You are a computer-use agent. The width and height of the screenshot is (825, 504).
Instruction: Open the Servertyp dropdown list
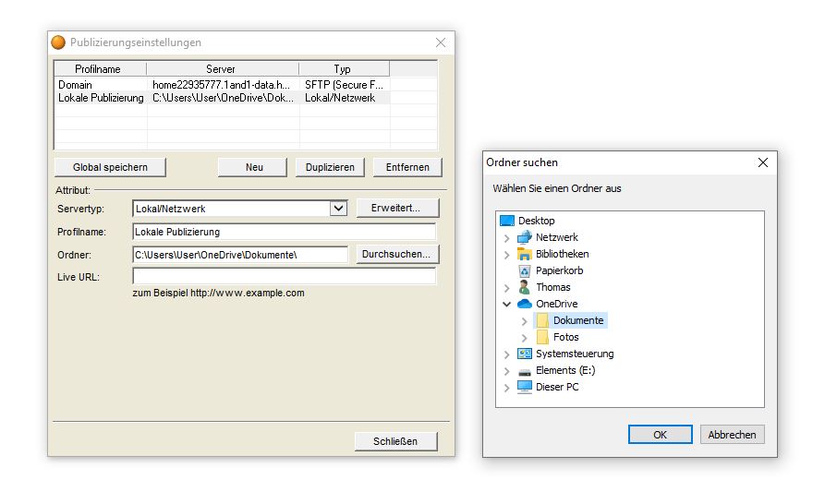(x=339, y=209)
